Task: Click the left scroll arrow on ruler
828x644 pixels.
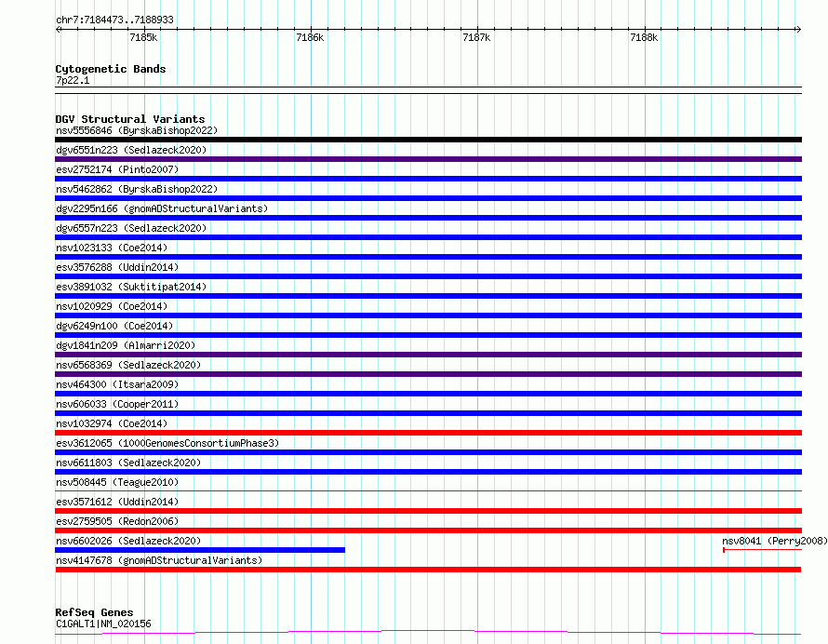Action: click(x=58, y=29)
